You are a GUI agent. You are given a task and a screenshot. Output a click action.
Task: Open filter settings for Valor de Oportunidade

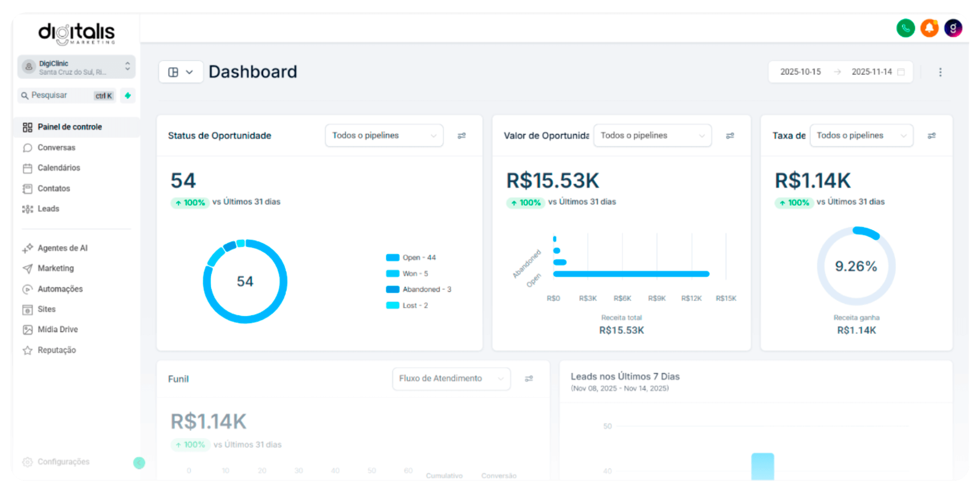click(730, 136)
